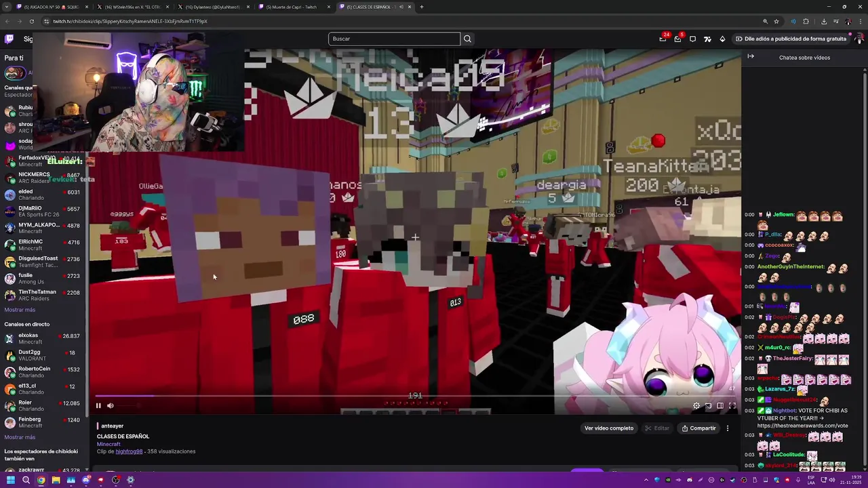Open the elded channel in sidebar
This screenshot has width=868, height=488.
43,195
